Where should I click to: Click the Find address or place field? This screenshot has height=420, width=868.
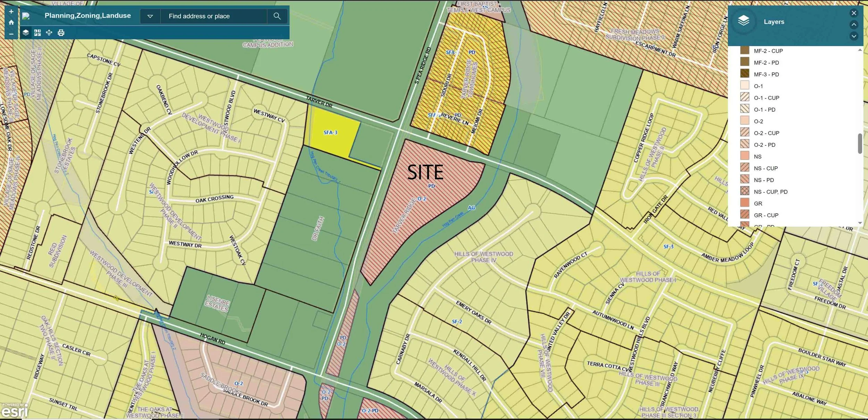tap(214, 16)
